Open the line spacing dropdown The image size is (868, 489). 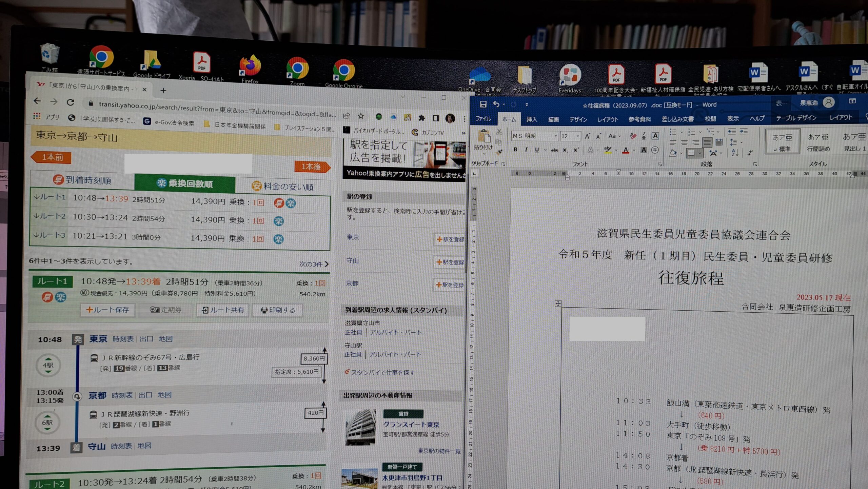click(736, 142)
